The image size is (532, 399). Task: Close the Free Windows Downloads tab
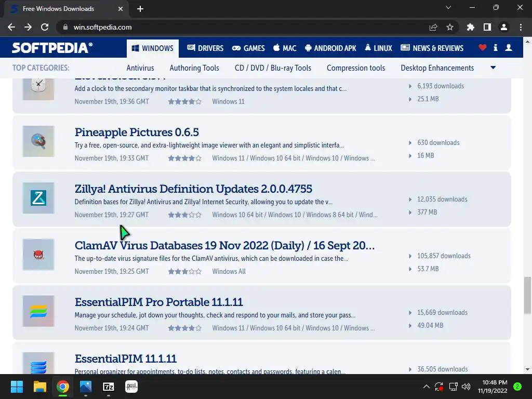[121, 9]
